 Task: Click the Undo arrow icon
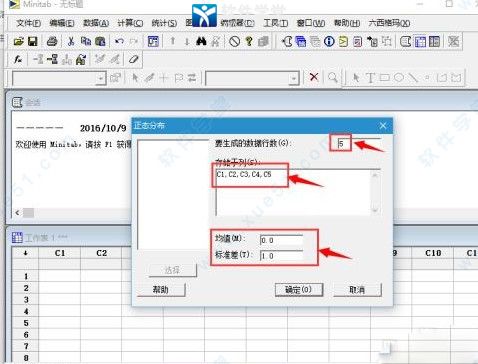[119, 41]
